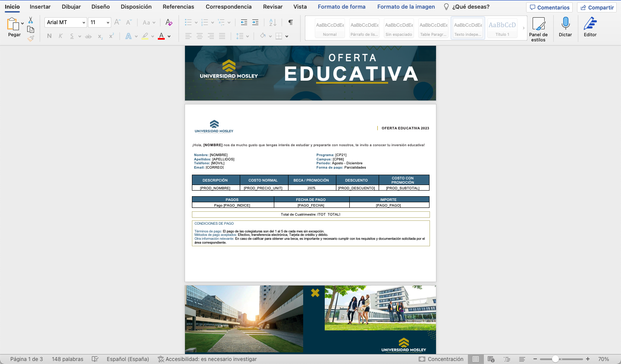This screenshot has height=364, width=621.
Task: Open the Dibujar tab
Action: point(71,7)
